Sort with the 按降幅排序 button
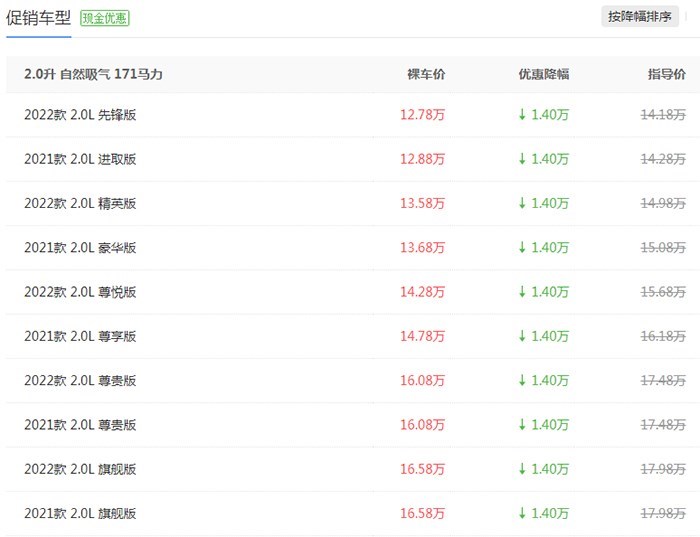The height and width of the screenshot is (537, 700). tap(640, 17)
